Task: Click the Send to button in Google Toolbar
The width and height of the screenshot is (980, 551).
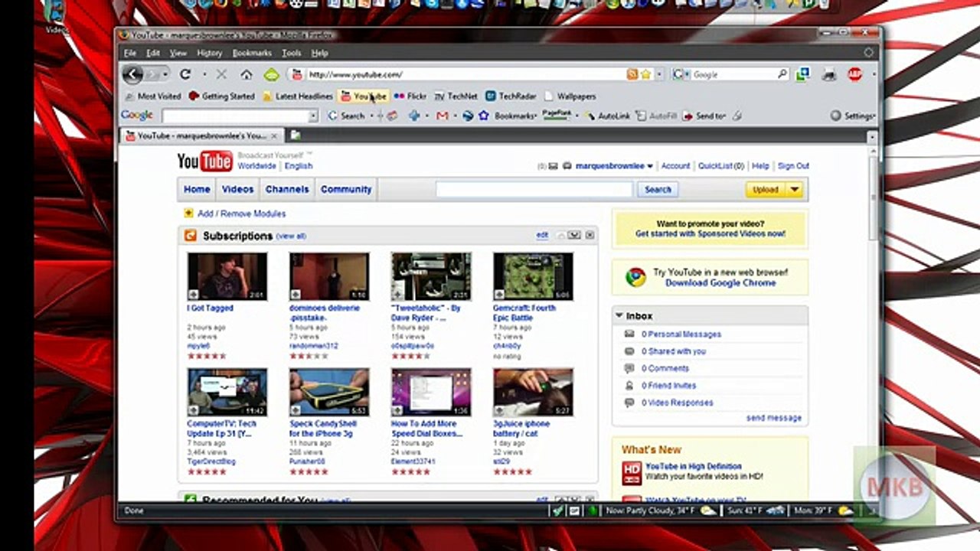Action: click(704, 116)
